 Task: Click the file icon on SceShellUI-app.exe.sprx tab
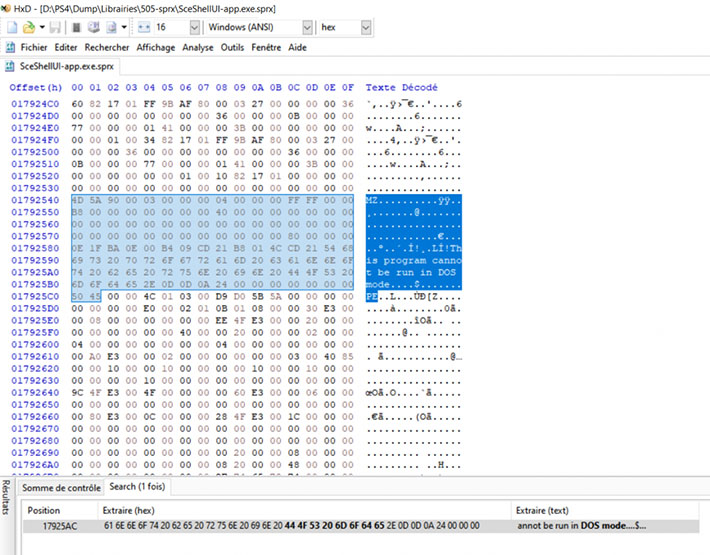pyautogui.click(x=10, y=67)
